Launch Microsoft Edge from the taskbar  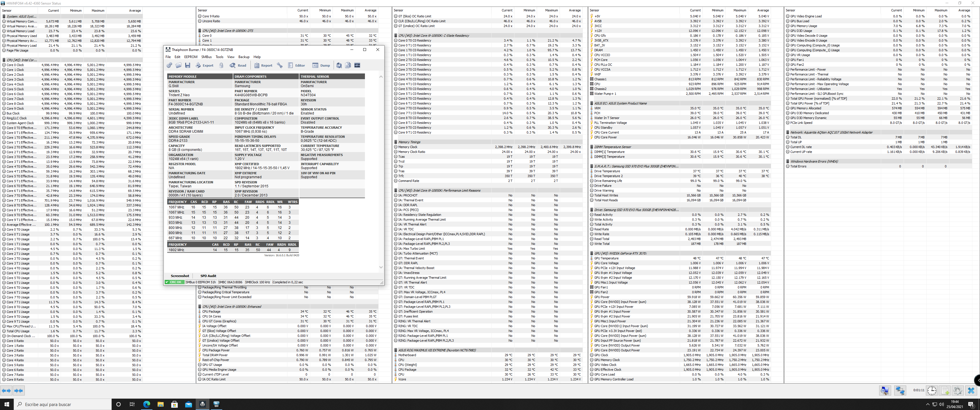(146, 404)
